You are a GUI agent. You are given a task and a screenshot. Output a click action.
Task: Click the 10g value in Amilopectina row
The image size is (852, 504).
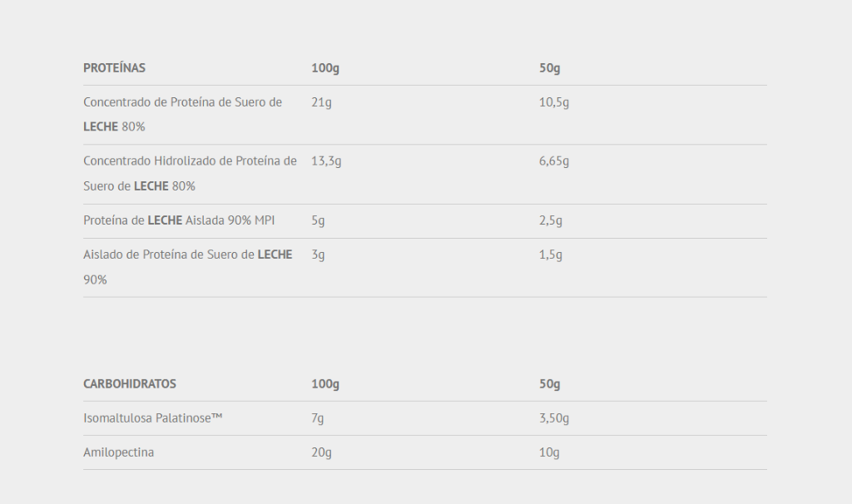coord(549,453)
